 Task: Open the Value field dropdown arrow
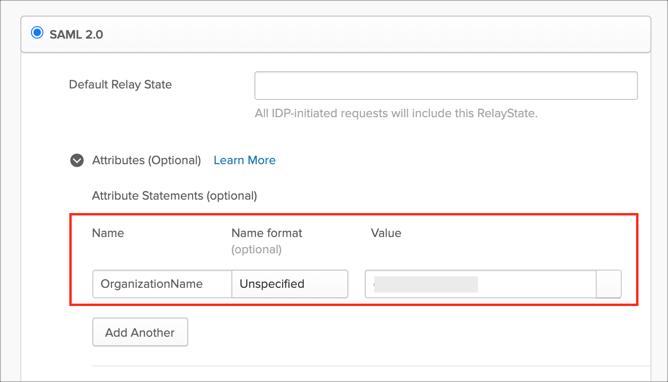click(x=609, y=284)
